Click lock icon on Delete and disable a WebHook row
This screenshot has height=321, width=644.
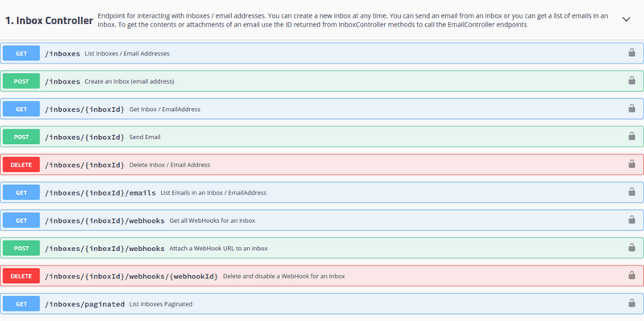(x=632, y=275)
